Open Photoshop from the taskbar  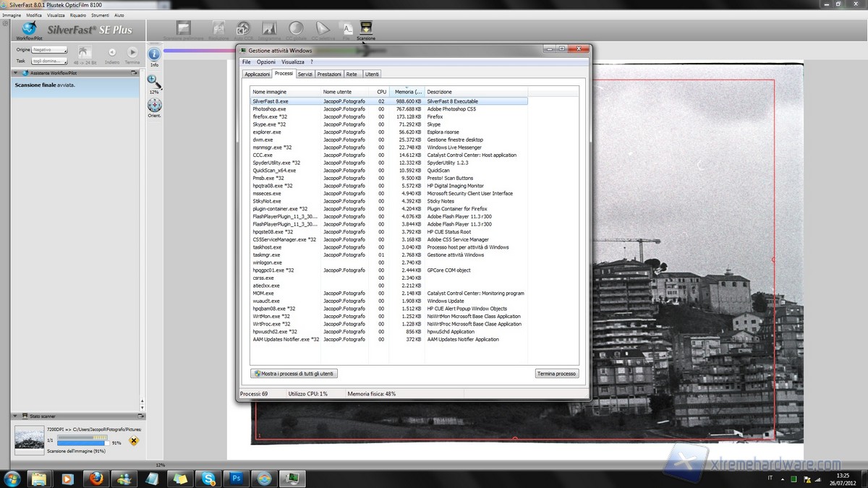pyautogui.click(x=237, y=478)
